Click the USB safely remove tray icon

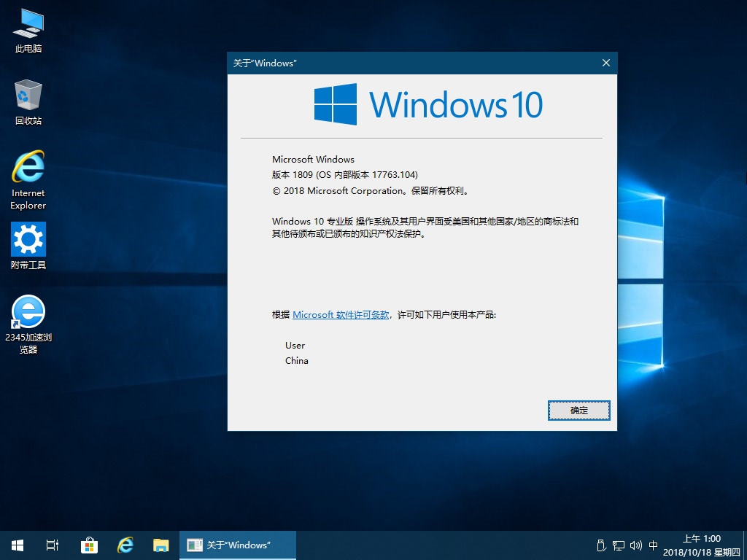[x=601, y=545]
